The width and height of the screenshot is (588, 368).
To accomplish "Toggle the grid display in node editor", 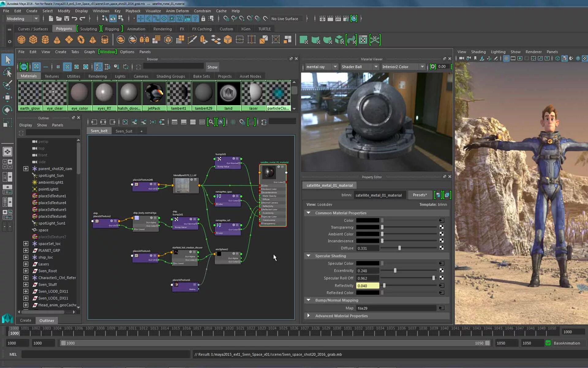I will click(x=233, y=122).
